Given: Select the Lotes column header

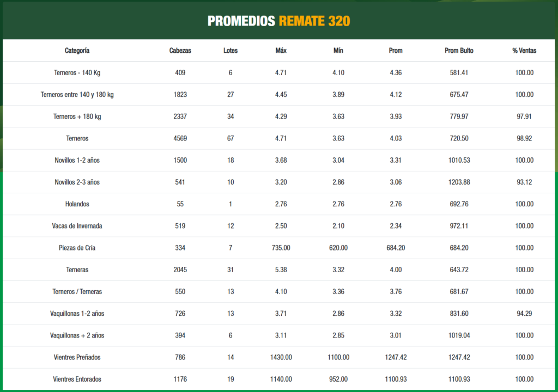Looking at the screenshot, I should coord(231,51).
